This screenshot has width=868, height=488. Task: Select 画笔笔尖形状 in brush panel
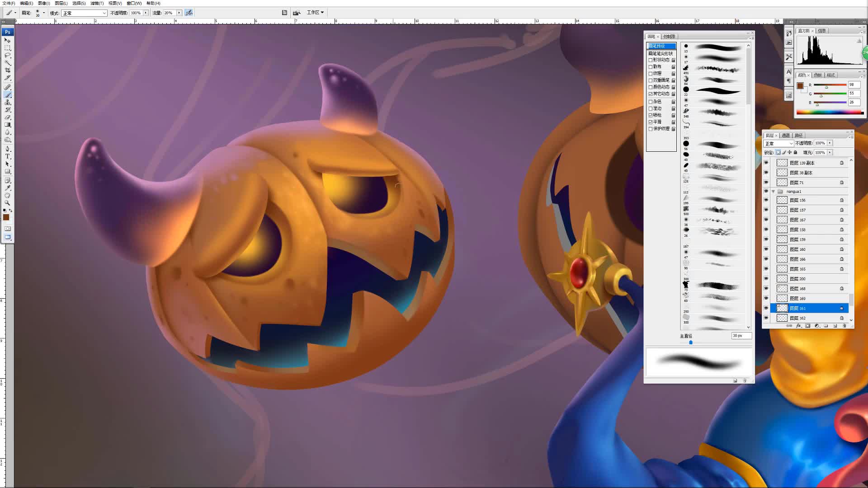coord(661,53)
